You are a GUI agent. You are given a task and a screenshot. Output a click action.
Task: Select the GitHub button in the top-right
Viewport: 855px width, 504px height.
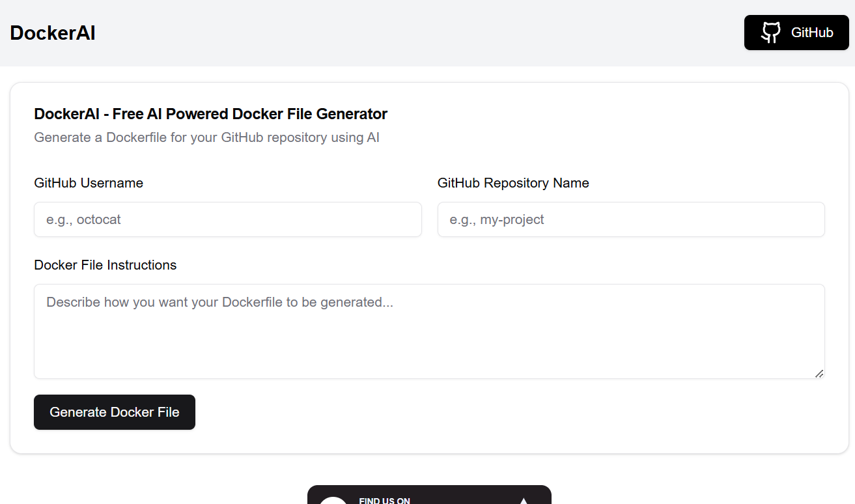pos(796,32)
